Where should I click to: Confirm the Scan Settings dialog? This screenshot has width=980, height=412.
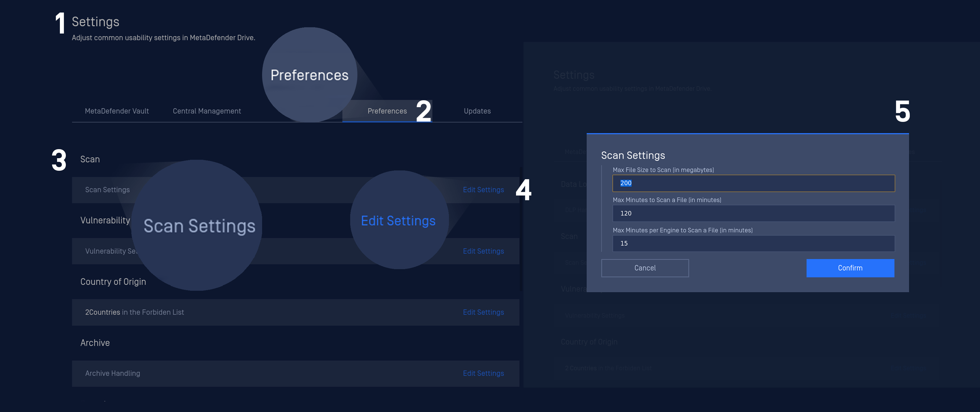[850, 268]
